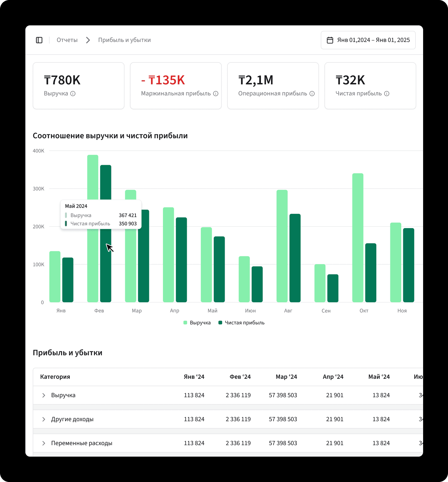This screenshot has height=482, width=448.
Task: Select the ₸780K Выручка summary card
Action: (78, 86)
